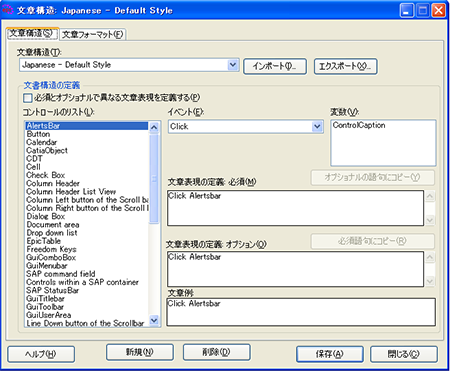
Task: Close the window with the red X
Action: (439, 10)
